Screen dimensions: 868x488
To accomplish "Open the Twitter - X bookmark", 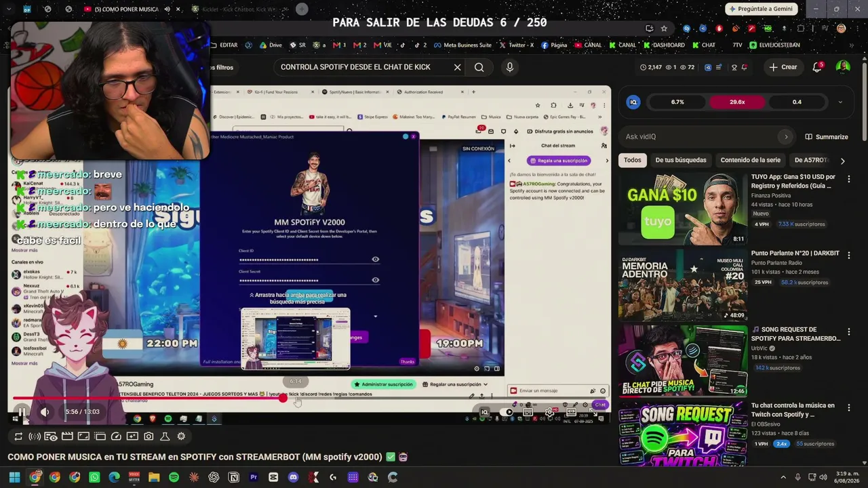I will [x=516, y=45].
